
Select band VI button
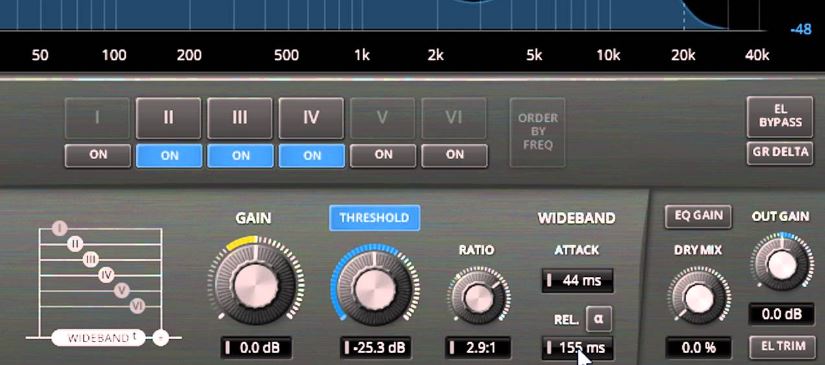(x=454, y=118)
